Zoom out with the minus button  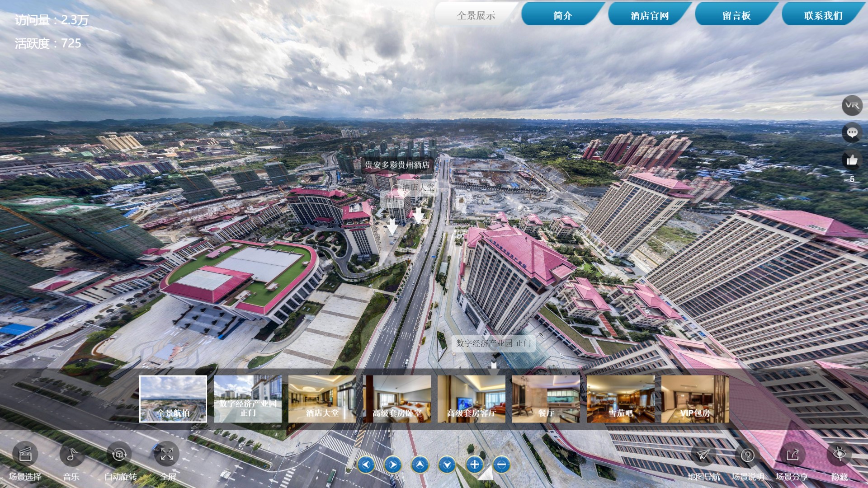pyautogui.click(x=501, y=465)
